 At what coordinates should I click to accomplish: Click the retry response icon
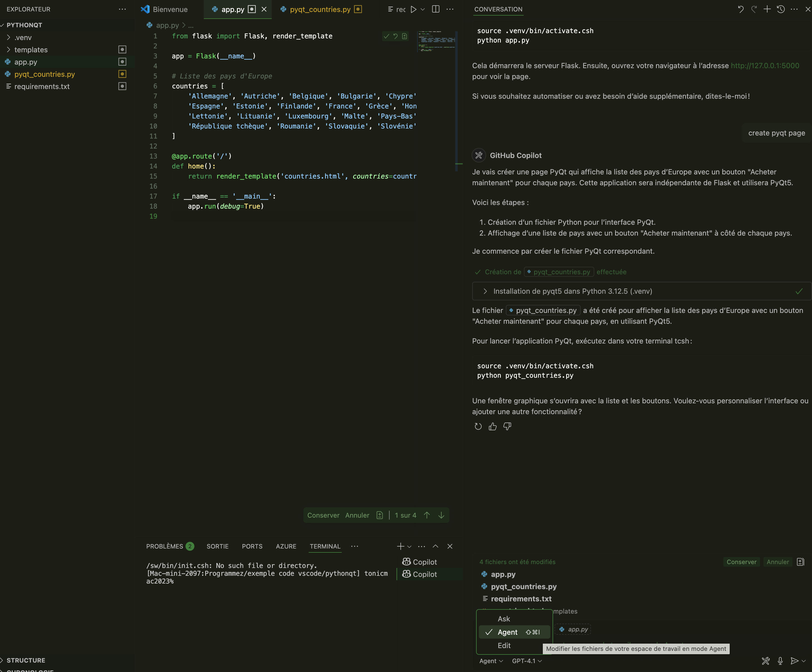(478, 426)
